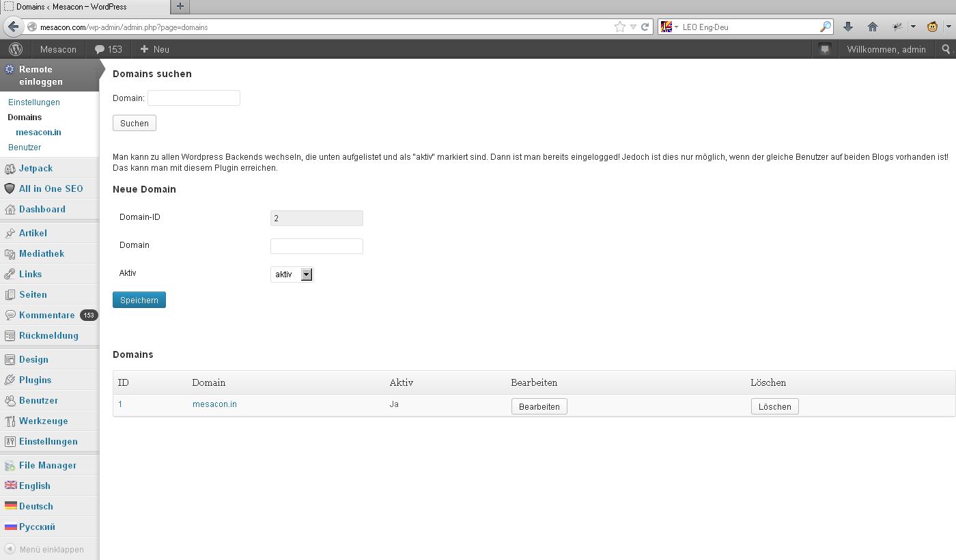
Task: Click the emoji face addon icon in toolbar
Action: coord(932,27)
